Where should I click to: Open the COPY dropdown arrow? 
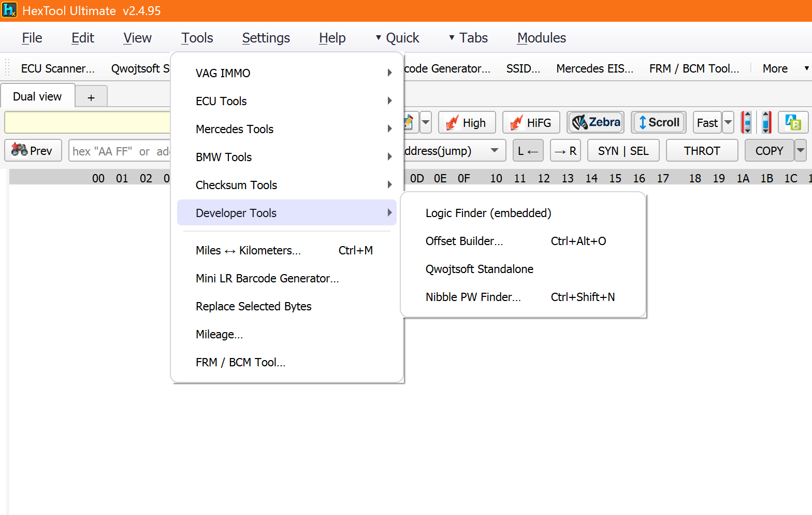(801, 151)
